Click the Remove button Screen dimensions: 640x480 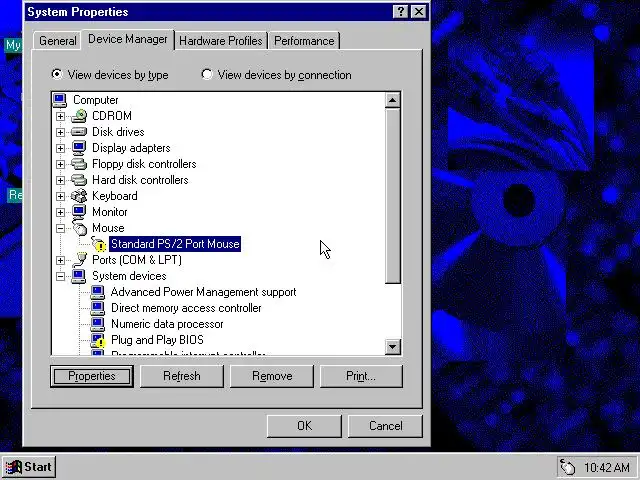click(272, 376)
